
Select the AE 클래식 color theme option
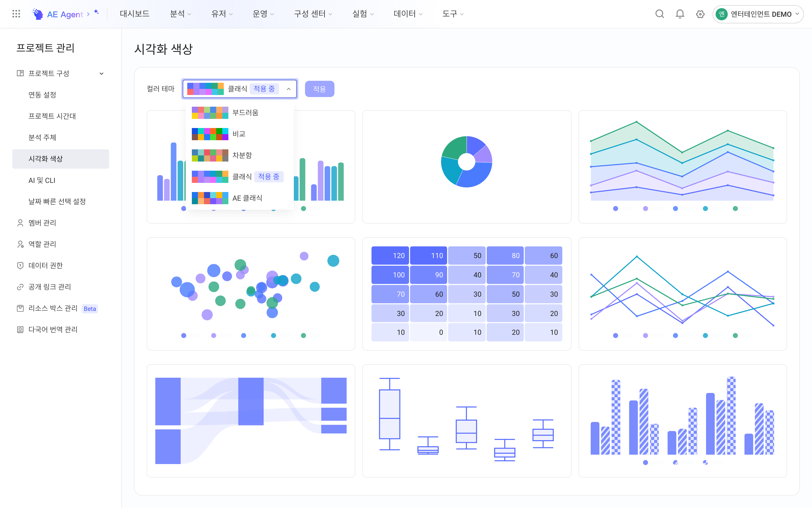(x=240, y=198)
